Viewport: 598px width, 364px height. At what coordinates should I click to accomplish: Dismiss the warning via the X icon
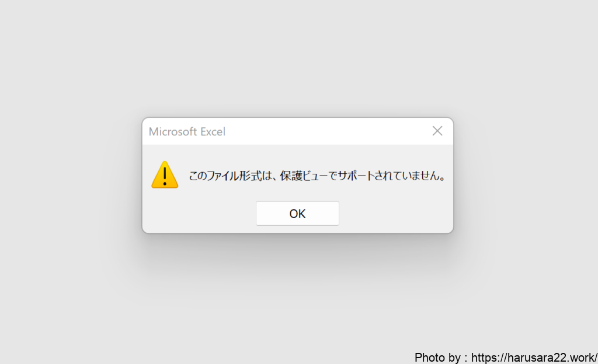point(437,131)
